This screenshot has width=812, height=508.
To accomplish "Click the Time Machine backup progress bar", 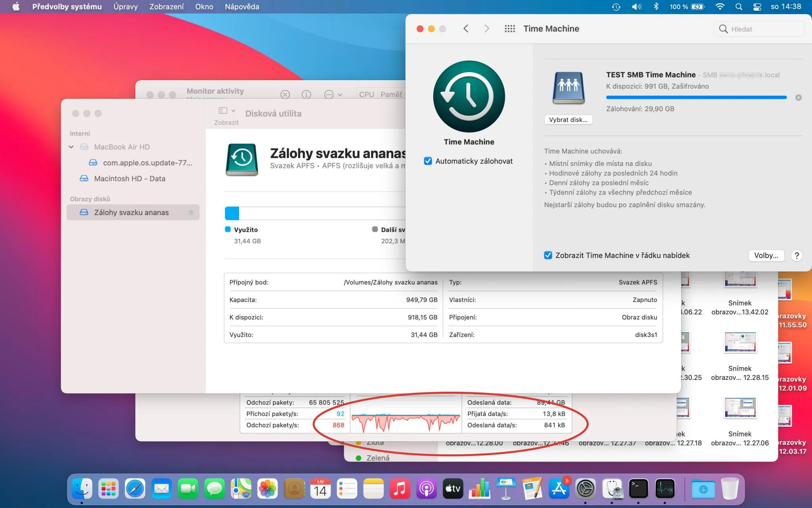I will point(696,97).
